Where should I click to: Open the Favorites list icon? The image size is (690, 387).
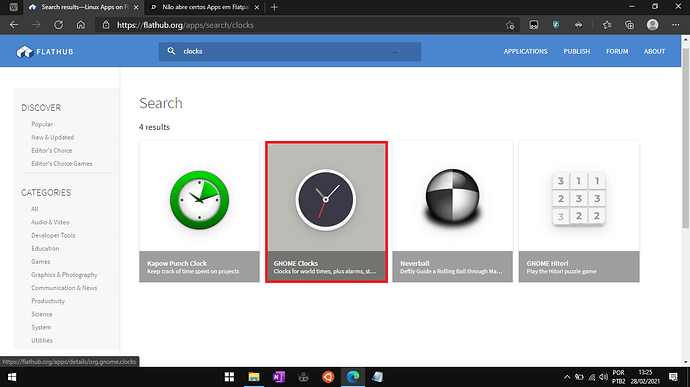pos(607,25)
